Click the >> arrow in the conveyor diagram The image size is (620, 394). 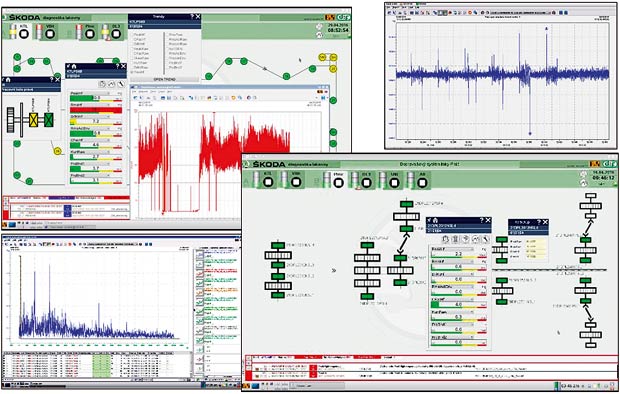(x=334, y=271)
